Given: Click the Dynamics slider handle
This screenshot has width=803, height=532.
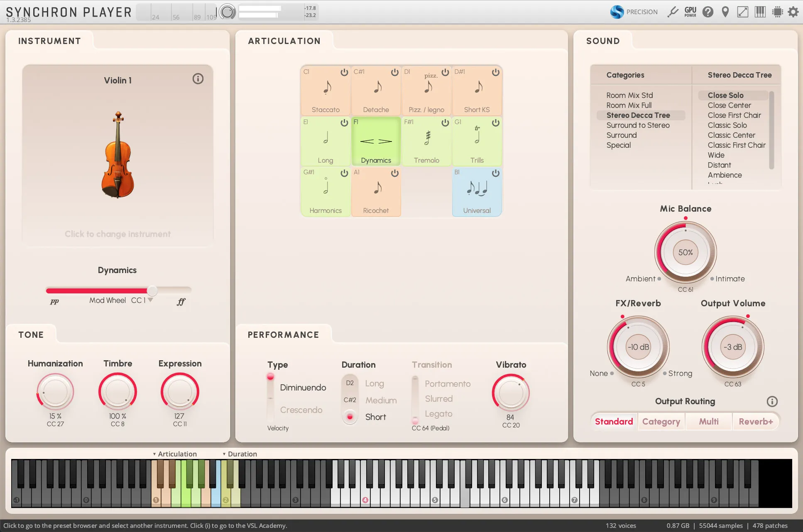Looking at the screenshot, I should pos(152,290).
